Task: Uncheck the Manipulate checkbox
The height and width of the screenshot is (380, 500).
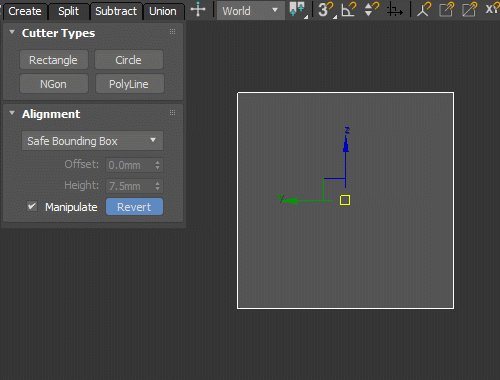Action: pos(32,206)
